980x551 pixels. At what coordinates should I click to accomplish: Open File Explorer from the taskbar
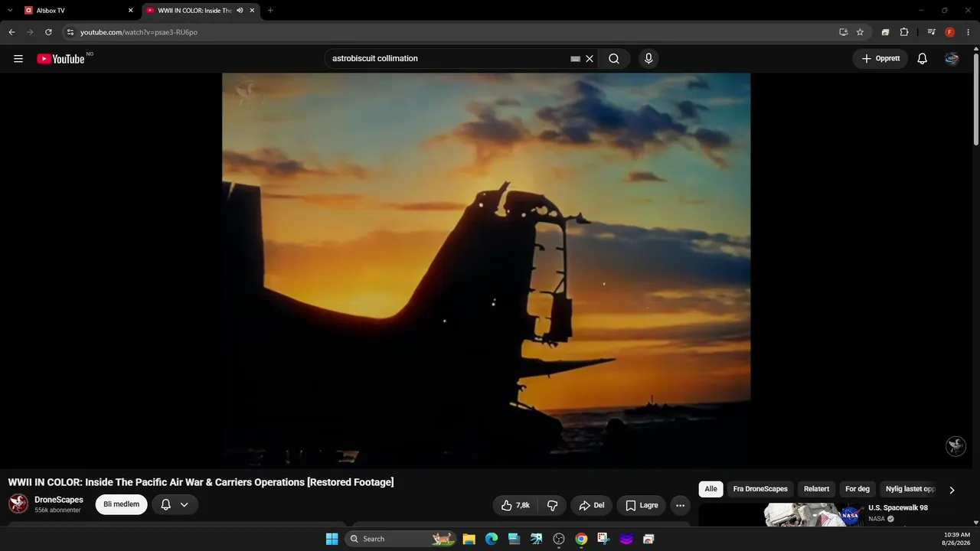click(469, 539)
